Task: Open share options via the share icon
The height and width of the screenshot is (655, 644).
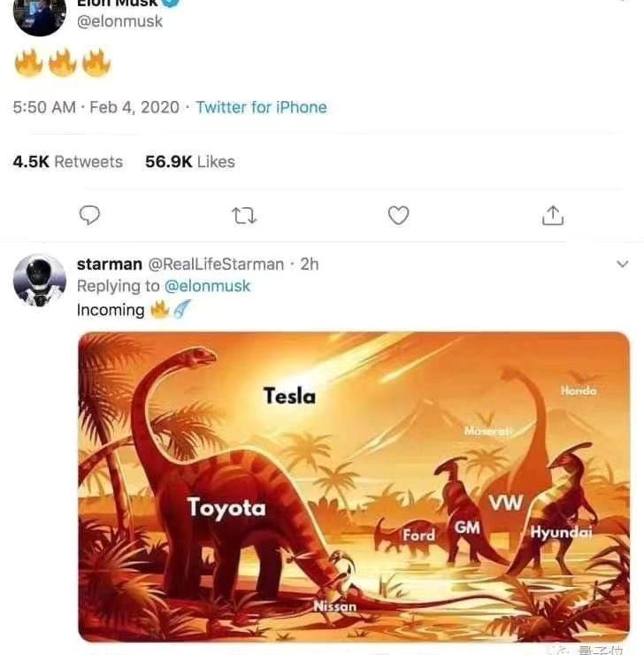Action: tap(553, 215)
